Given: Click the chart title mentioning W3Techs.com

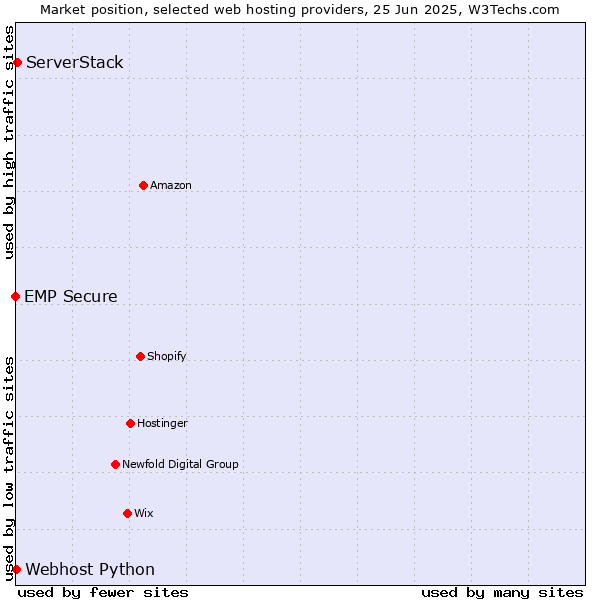Looking at the screenshot, I should pos(300,10).
